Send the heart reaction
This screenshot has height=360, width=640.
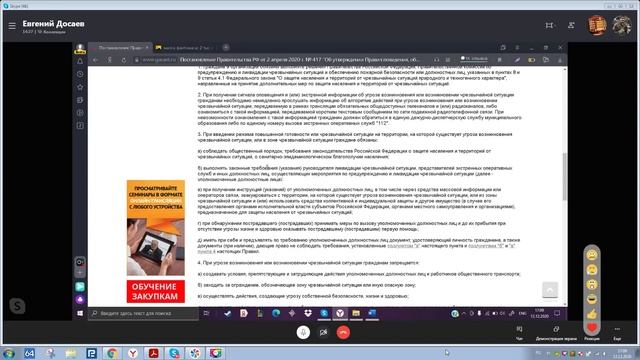(x=592, y=327)
